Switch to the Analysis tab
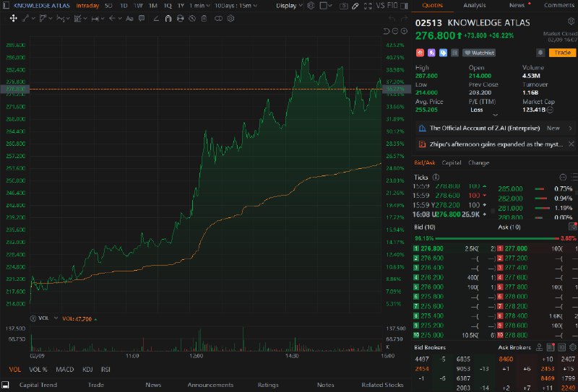 (475, 6)
